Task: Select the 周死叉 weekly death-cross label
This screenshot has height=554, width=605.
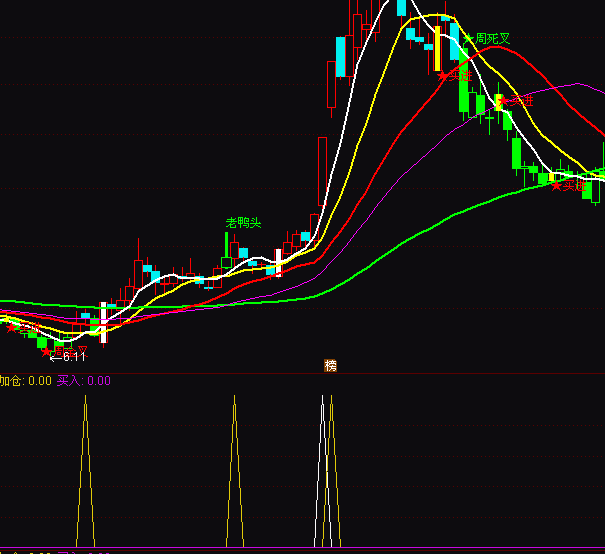Action: click(x=492, y=39)
